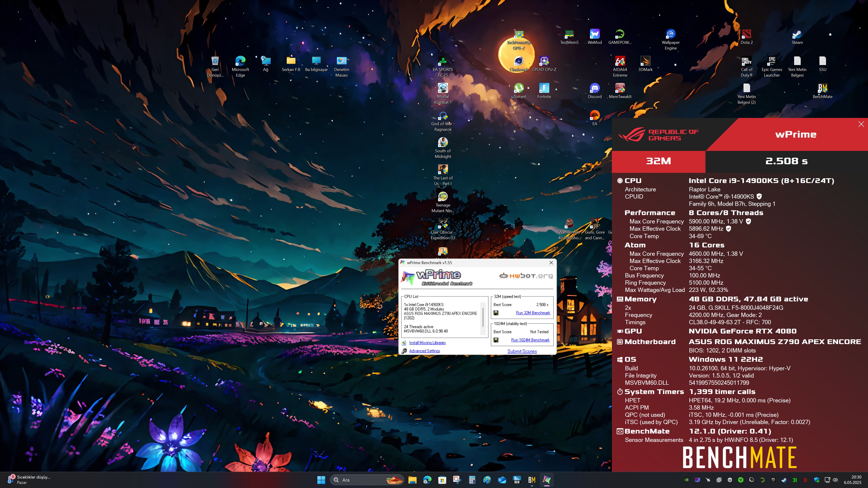Image resolution: width=868 pixels, height=488 pixels.
Task: Select the Serkan F.B folder icon
Action: tap(291, 64)
